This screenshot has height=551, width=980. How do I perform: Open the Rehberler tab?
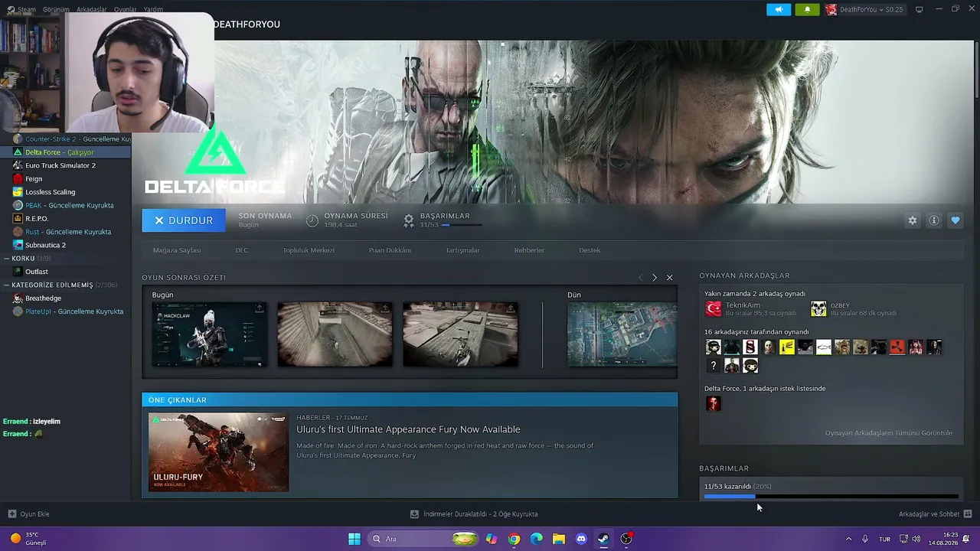(529, 250)
